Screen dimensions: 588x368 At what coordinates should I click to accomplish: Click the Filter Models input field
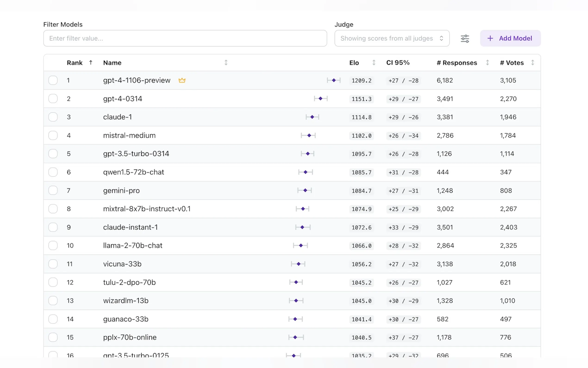(185, 38)
